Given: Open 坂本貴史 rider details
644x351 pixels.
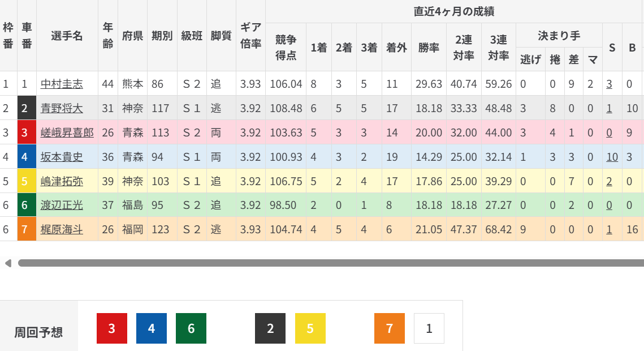Looking at the screenshot, I should tap(62, 157).
